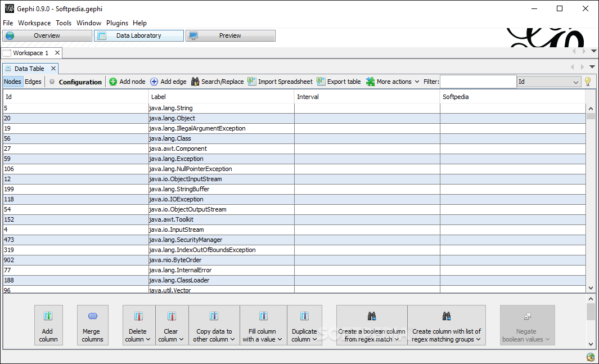Select the java.lang.ClassLoader label cell

(x=221, y=280)
